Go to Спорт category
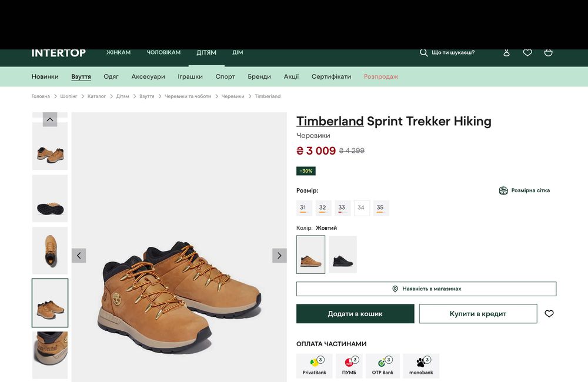Image resolution: width=588 pixels, height=382 pixels. click(225, 76)
